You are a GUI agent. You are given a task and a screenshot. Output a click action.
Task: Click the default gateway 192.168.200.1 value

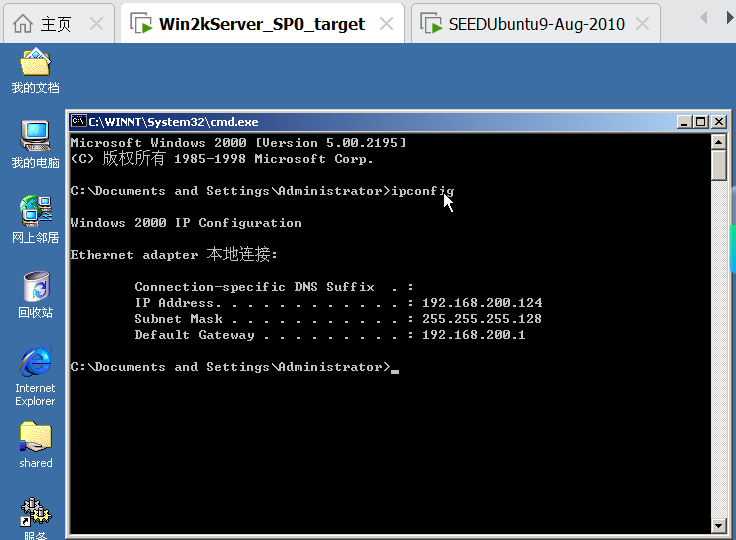474,334
